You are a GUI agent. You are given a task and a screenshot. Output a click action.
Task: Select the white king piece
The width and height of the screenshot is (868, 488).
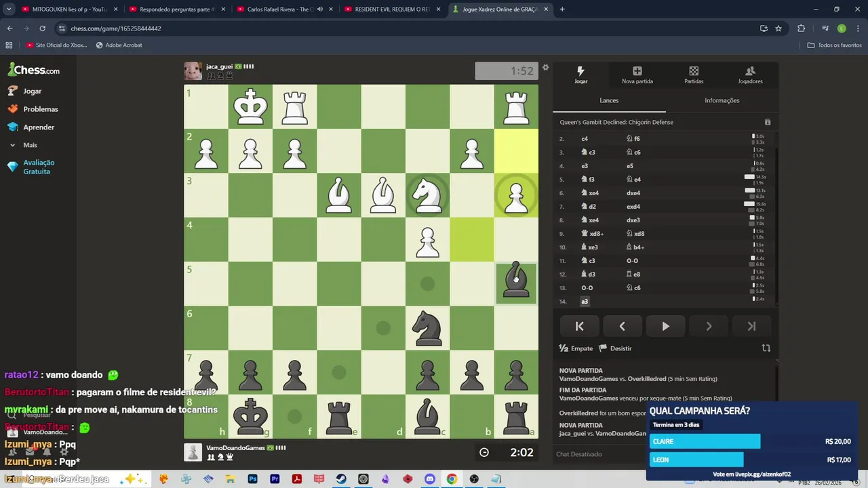[x=250, y=106]
